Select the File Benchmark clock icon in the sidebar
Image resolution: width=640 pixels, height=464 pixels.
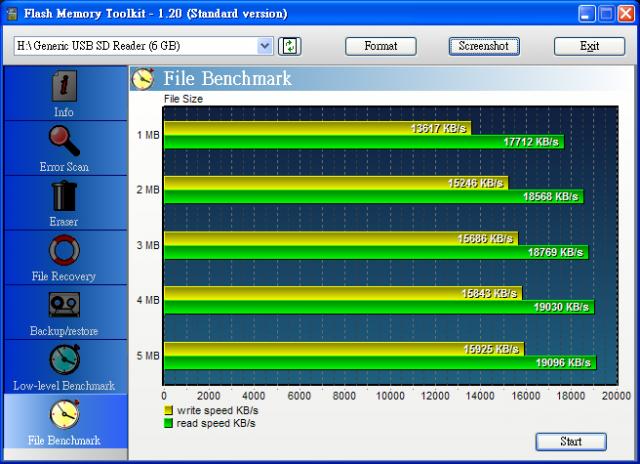64,414
